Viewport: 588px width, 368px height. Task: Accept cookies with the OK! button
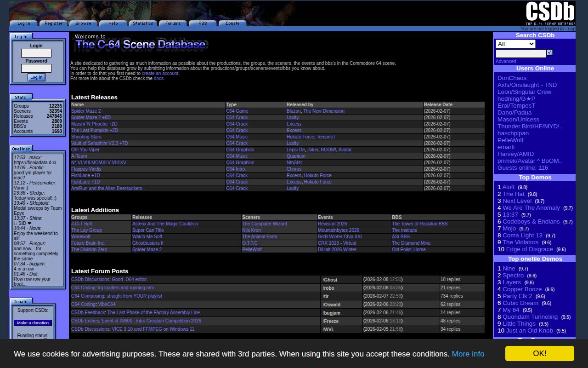pos(539,353)
